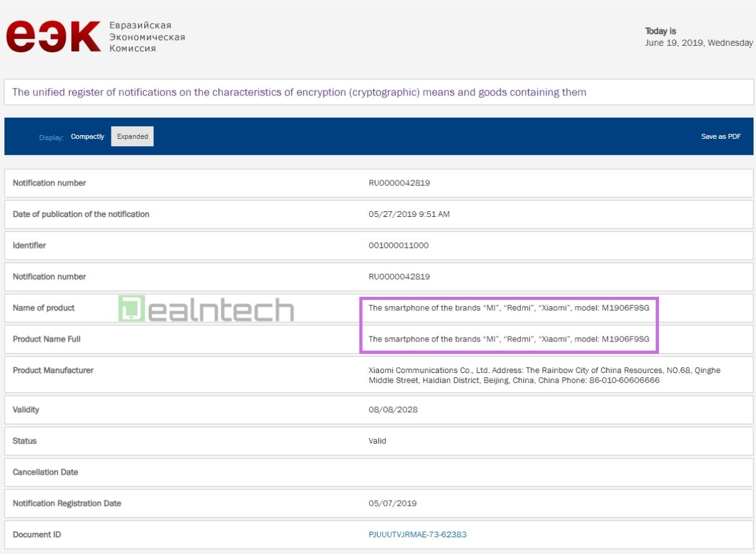Select product text in Product Name Full row
This screenshot has width=756, height=554.
tap(509, 339)
